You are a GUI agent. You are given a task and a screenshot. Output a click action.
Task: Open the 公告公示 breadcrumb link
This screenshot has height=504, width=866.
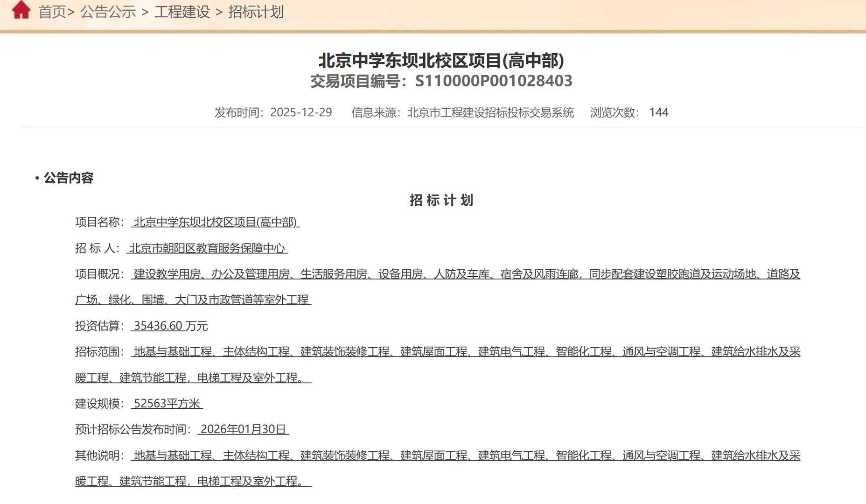click(x=108, y=12)
